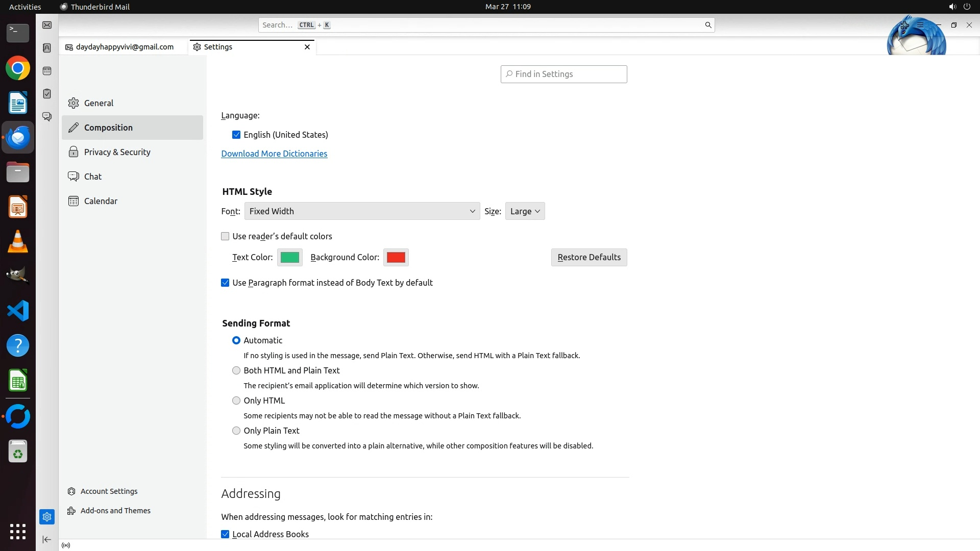Collapse the spaces toolbar
The width and height of the screenshot is (980, 551).
(47, 539)
